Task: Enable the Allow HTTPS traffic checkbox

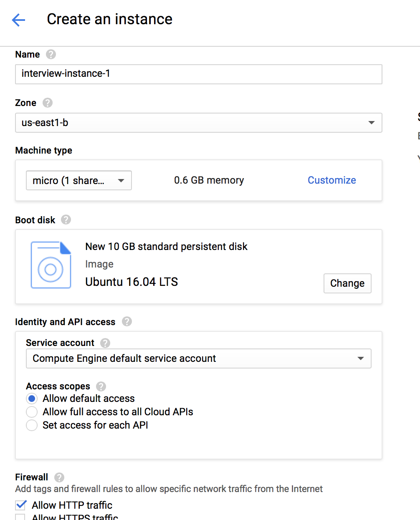Action: click(x=20, y=517)
